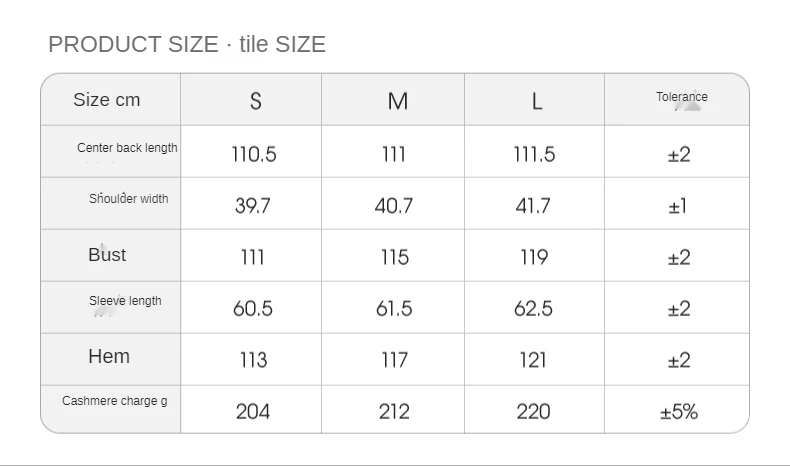Click the ±1 shoulder tolerance cell
The width and height of the screenshot is (790, 466).
pos(678,206)
